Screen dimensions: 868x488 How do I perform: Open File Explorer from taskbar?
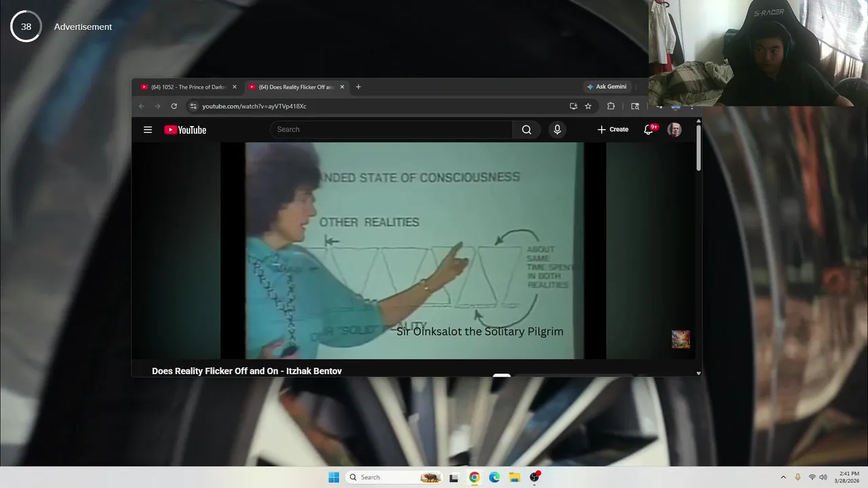coord(515,477)
